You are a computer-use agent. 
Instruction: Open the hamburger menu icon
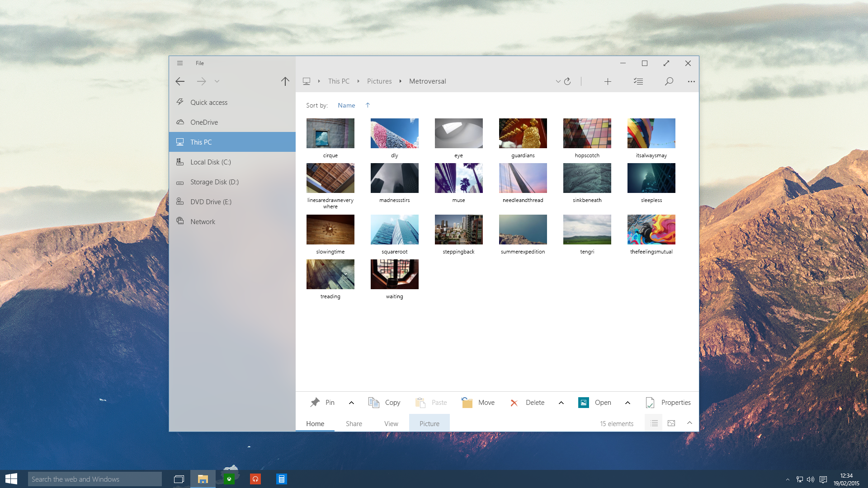(x=180, y=63)
